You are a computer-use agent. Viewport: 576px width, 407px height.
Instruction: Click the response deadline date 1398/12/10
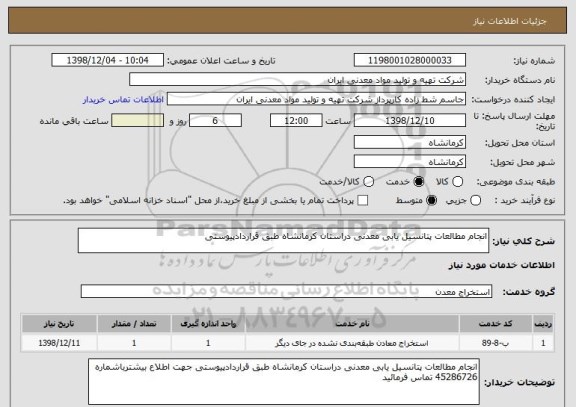410,120
